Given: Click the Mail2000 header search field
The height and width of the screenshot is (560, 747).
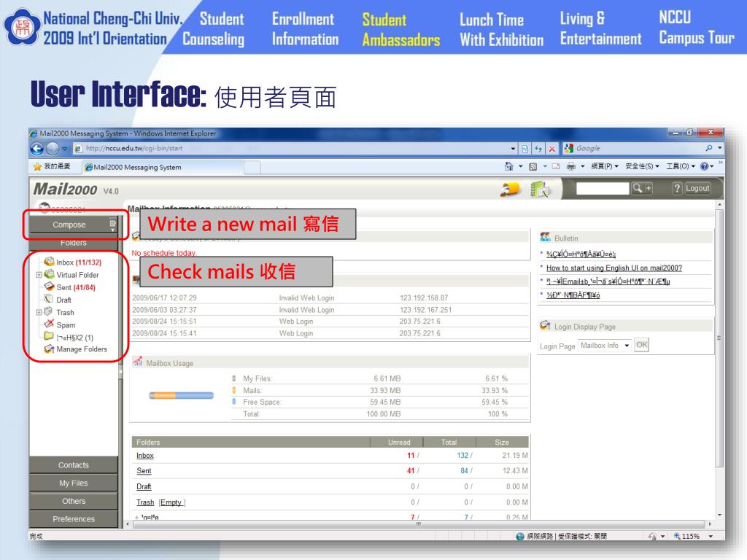Looking at the screenshot, I should pyautogui.click(x=603, y=189).
